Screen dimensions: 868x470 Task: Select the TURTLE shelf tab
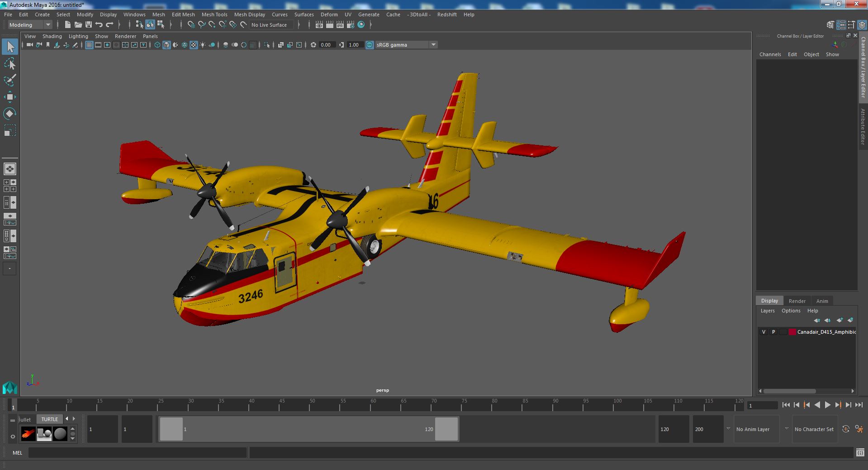[50, 419]
